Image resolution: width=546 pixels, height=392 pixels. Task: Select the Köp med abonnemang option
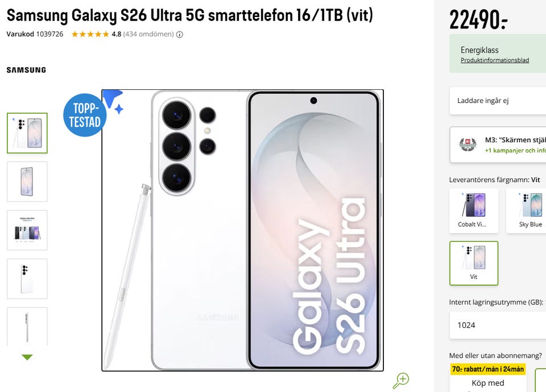point(487,383)
